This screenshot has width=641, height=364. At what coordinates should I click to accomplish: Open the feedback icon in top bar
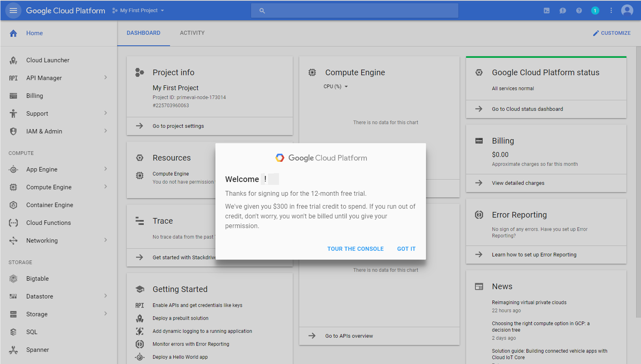563,11
